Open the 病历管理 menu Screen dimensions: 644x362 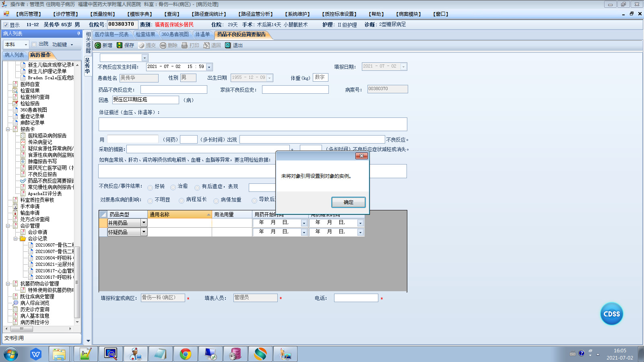tap(29, 14)
